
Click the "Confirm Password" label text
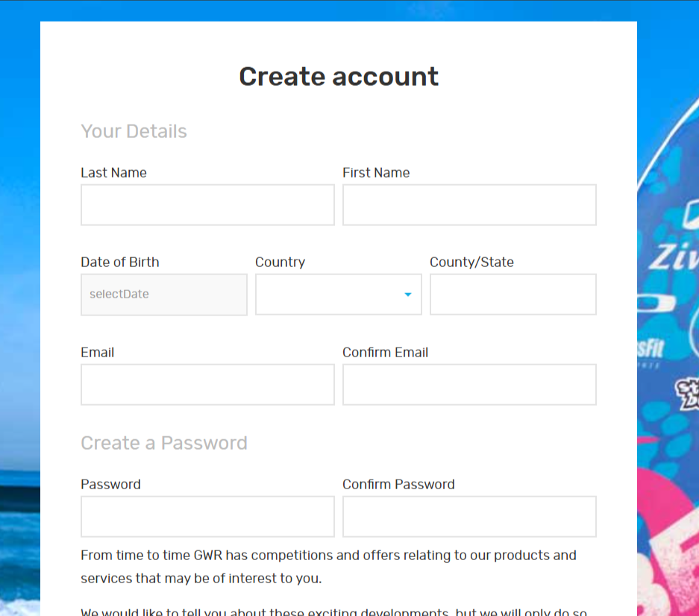[398, 485]
